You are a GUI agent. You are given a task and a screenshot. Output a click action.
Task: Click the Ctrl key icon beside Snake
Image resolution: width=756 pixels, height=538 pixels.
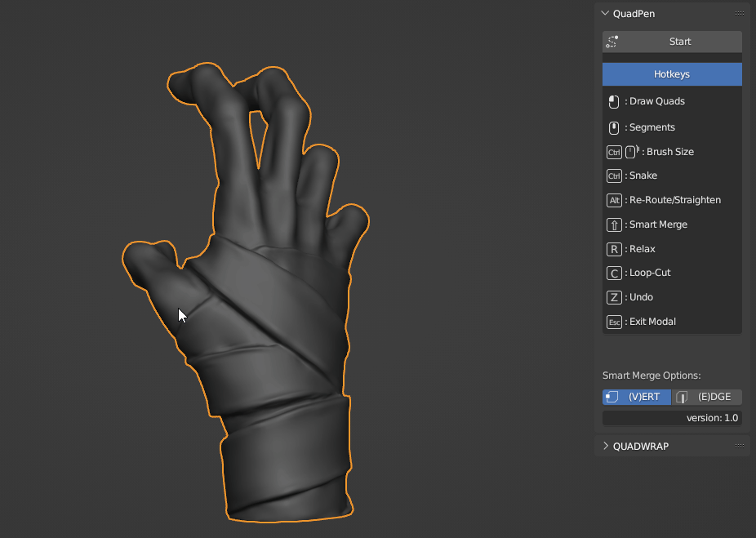[614, 176]
